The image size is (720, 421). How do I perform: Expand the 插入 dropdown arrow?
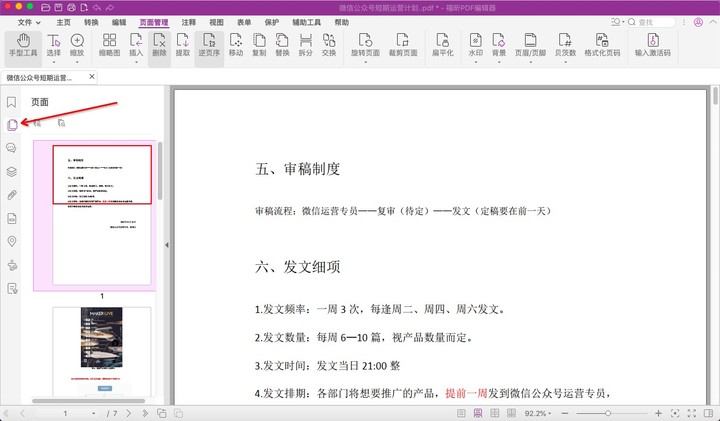click(136, 62)
